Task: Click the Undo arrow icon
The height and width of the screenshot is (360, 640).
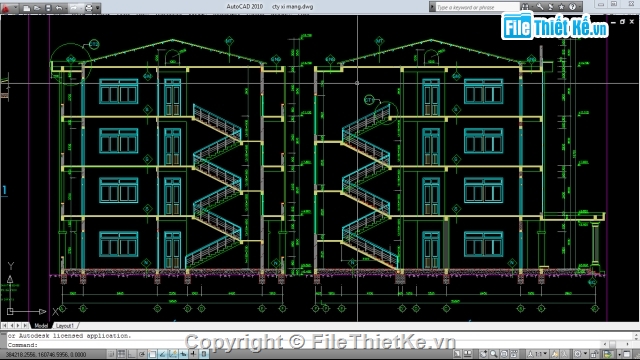Action: 59,8
